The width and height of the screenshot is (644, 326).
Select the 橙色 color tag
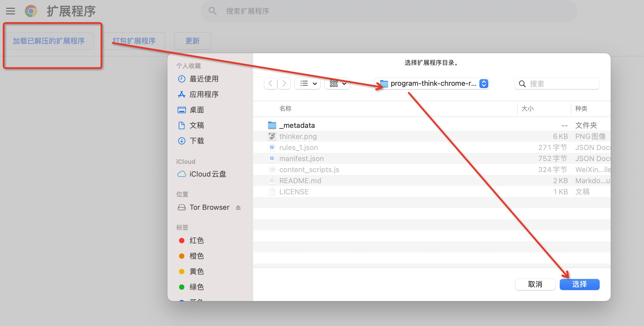click(x=196, y=256)
